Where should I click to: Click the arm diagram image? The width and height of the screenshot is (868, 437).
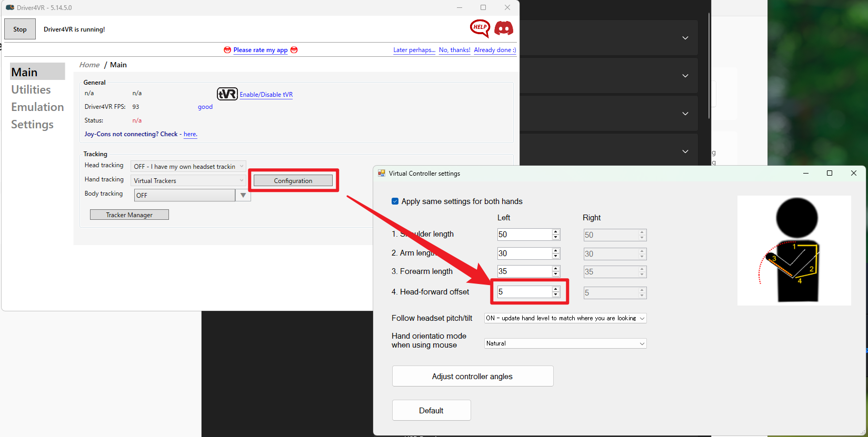[794, 250]
